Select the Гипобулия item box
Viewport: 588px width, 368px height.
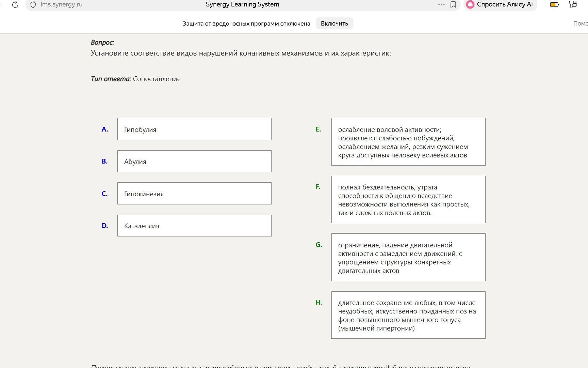pos(194,129)
